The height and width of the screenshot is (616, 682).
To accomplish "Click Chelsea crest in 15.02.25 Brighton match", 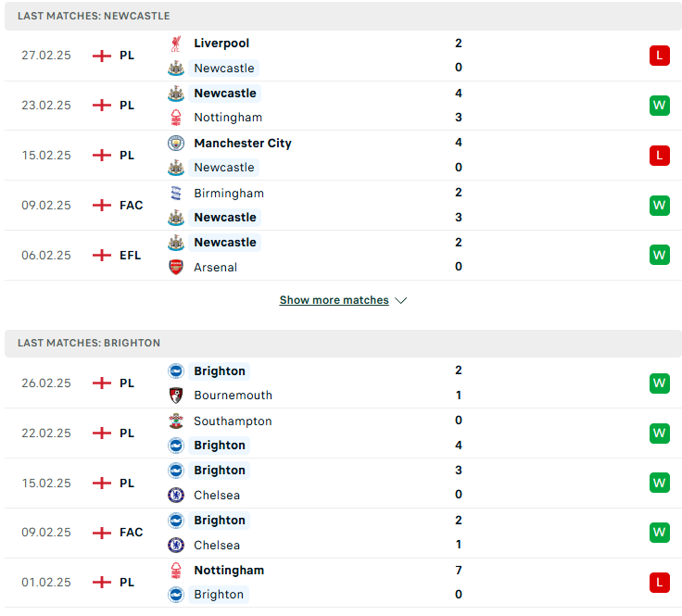I will click(176, 496).
